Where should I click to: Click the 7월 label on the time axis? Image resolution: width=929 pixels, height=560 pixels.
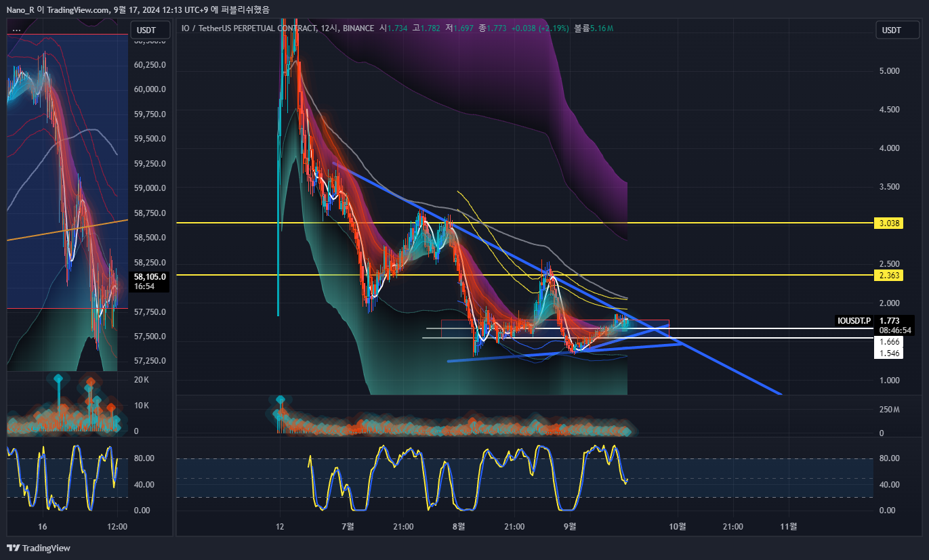(x=348, y=526)
